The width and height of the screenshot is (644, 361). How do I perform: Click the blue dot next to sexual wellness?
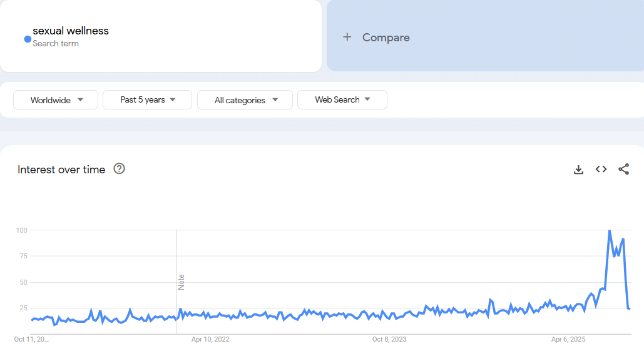26,39
